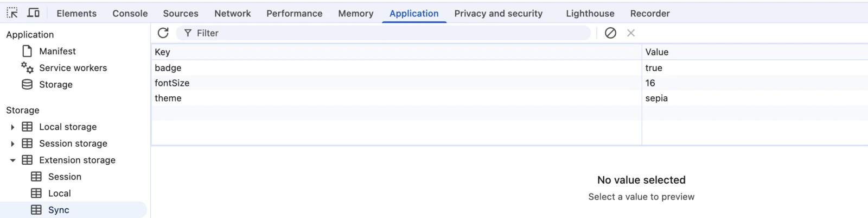Screen dimensions: 868x218
Task: Switch to the Sources tab
Action: pyautogui.click(x=181, y=14)
